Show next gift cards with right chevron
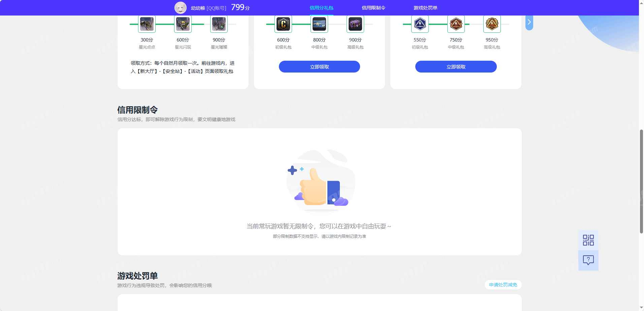 pyautogui.click(x=529, y=22)
